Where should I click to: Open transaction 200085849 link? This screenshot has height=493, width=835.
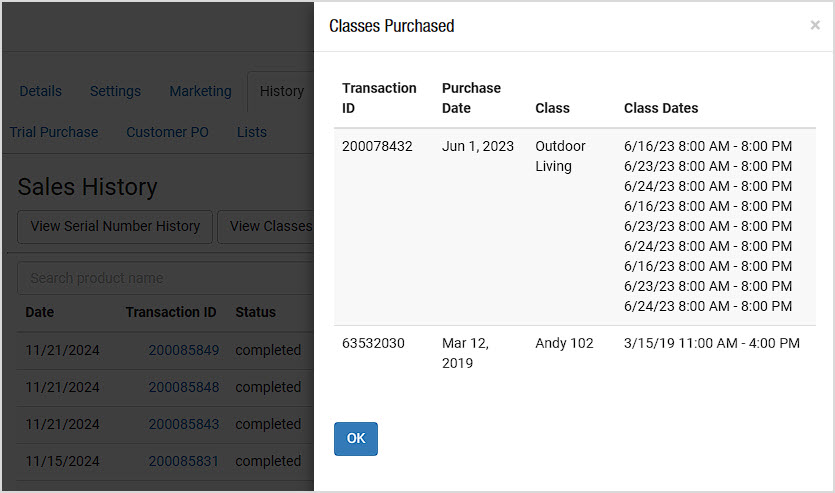pyautogui.click(x=184, y=350)
